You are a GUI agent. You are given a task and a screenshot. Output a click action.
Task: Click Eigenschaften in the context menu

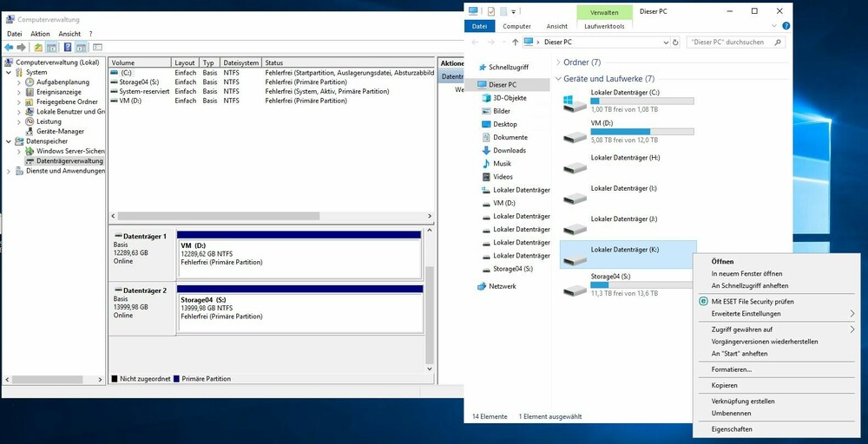click(731, 429)
